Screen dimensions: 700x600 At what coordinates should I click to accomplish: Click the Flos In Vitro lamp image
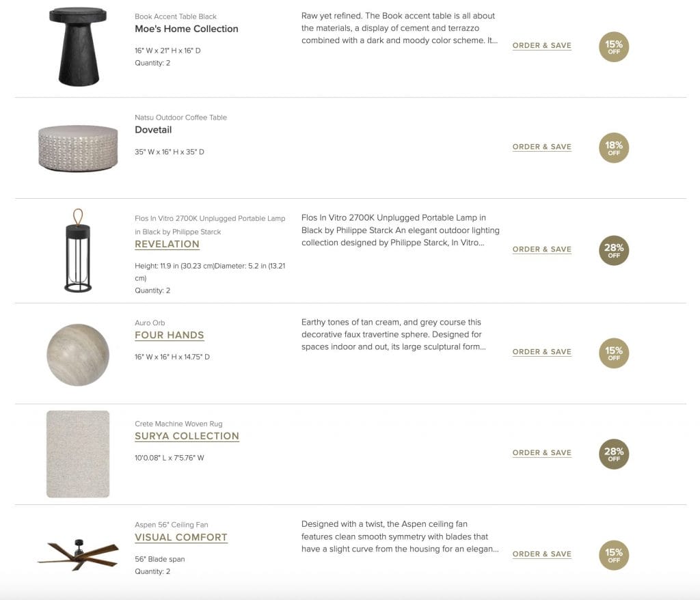(x=77, y=249)
